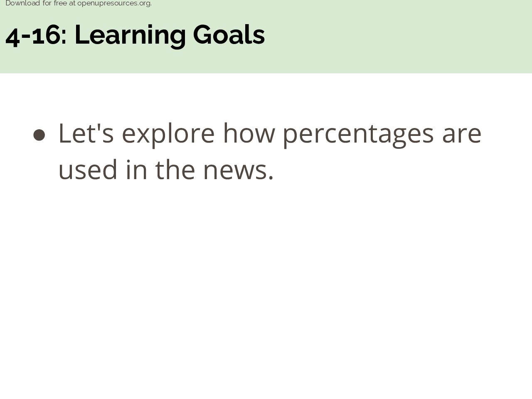Screen dimensions: 532x399
Task: Click the word "the" before "news"
Action: click(x=175, y=170)
